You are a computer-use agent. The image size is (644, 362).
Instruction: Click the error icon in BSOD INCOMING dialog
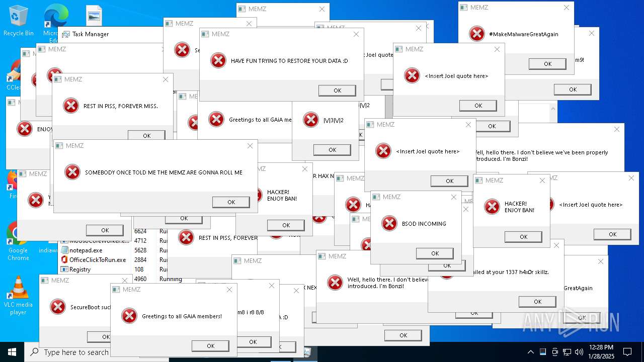click(x=389, y=223)
